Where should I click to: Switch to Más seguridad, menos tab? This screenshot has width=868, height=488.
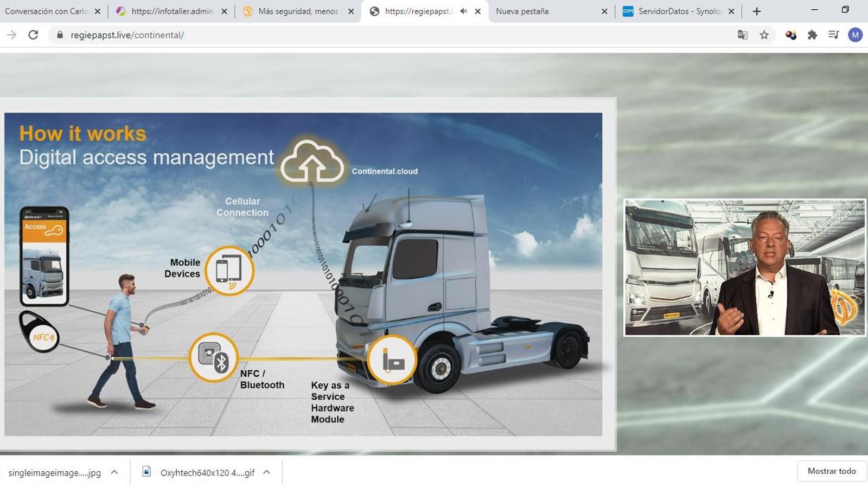tap(297, 11)
